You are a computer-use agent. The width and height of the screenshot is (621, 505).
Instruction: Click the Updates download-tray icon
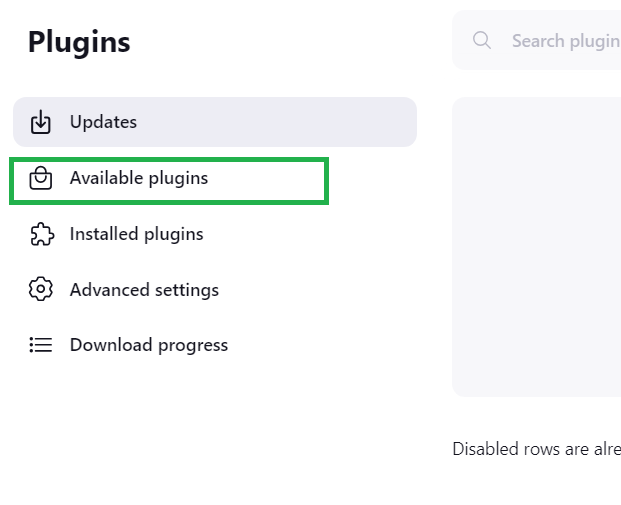(x=40, y=123)
